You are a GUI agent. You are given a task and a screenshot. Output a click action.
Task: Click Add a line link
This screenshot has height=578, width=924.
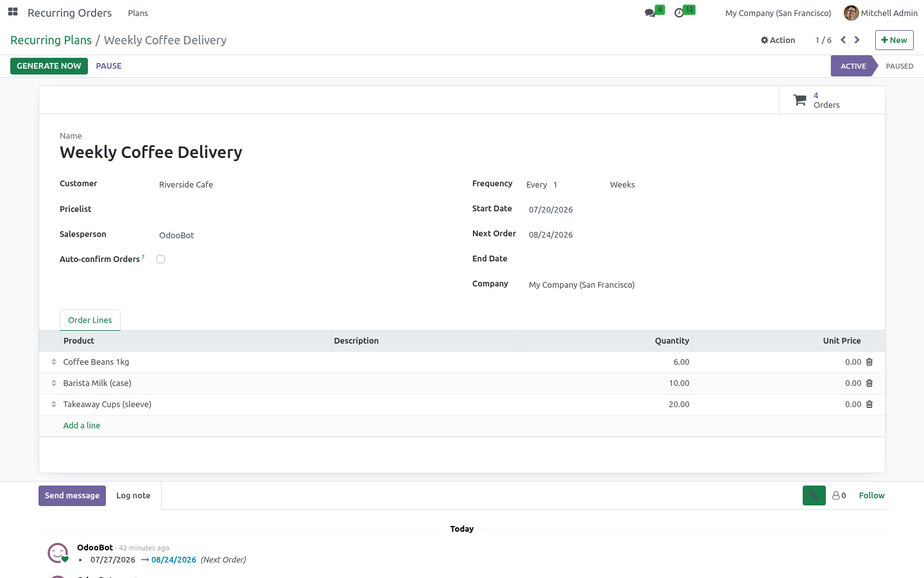point(81,426)
